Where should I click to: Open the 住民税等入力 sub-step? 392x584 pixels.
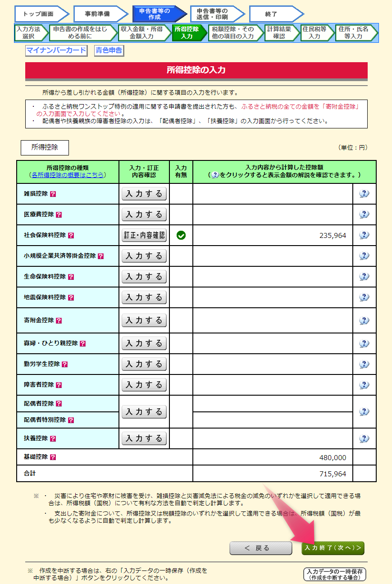[x=317, y=33]
